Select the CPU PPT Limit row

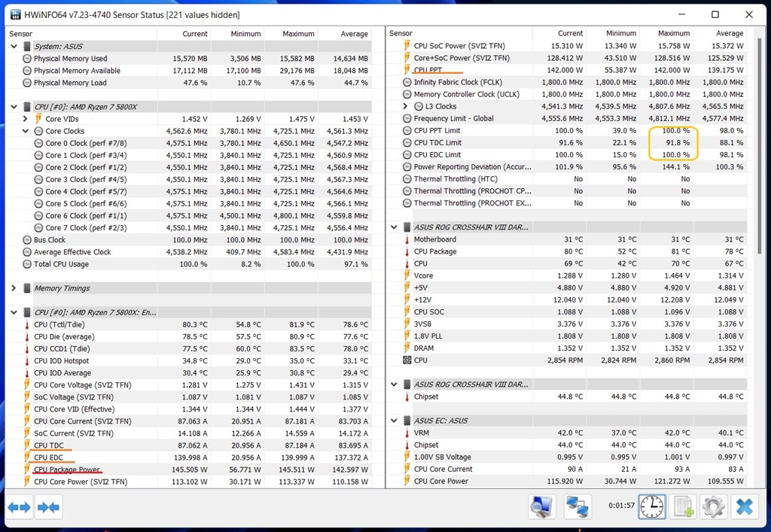pos(567,131)
